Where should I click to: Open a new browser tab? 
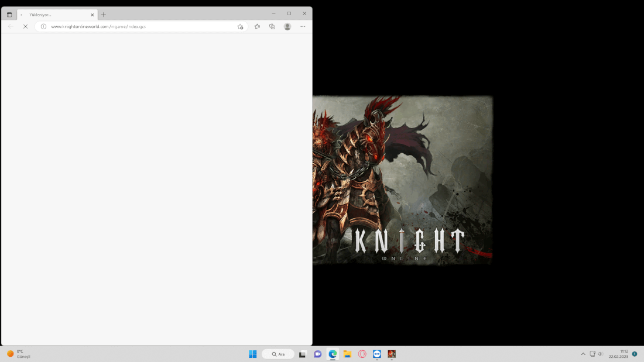pos(104,14)
